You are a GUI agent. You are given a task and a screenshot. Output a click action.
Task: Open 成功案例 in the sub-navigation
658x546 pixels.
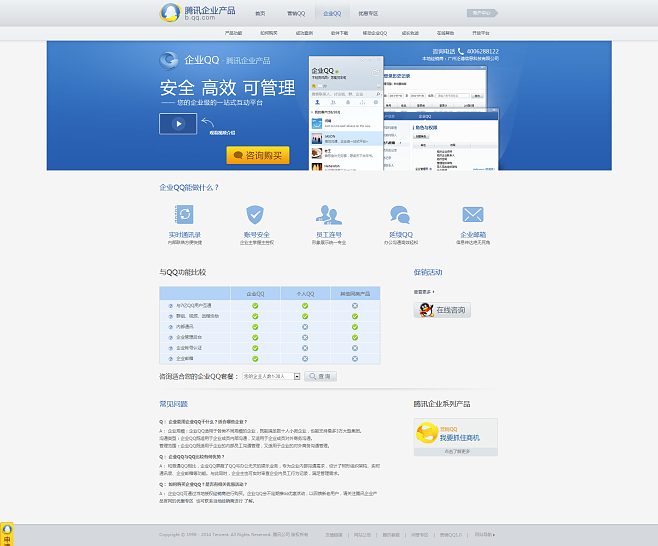click(x=304, y=33)
